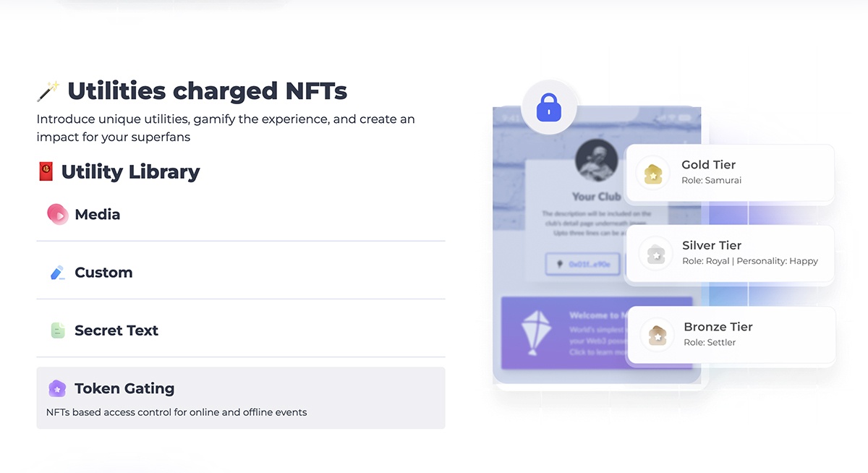Click the 0x01f..e90e wallet address button
Viewport: 868px width, 473px height.
click(583, 265)
